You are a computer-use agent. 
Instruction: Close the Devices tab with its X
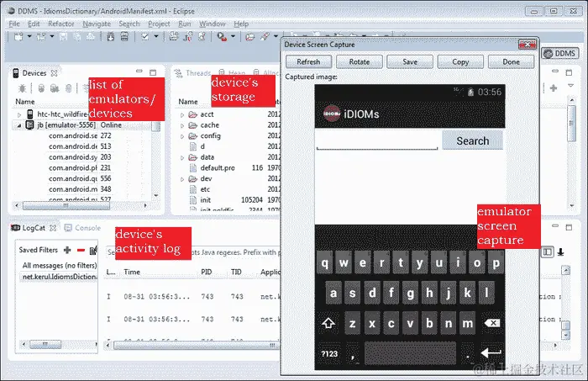[x=54, y=73]
